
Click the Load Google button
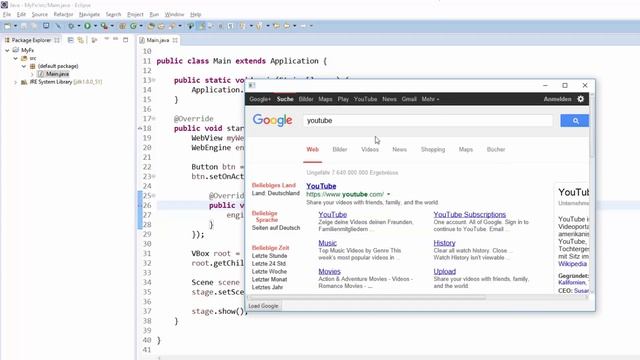click(x=263, y=306)
